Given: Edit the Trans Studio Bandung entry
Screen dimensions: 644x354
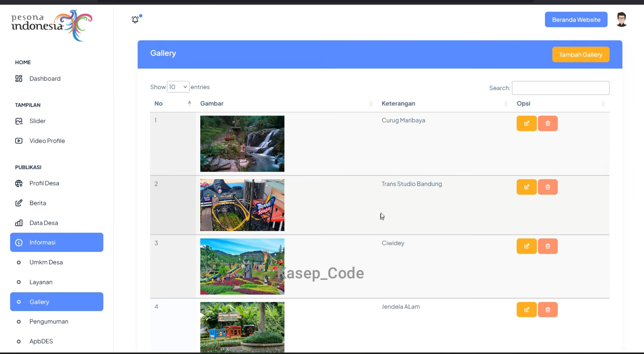Looking at the screenshot, I should coord(526,187).
